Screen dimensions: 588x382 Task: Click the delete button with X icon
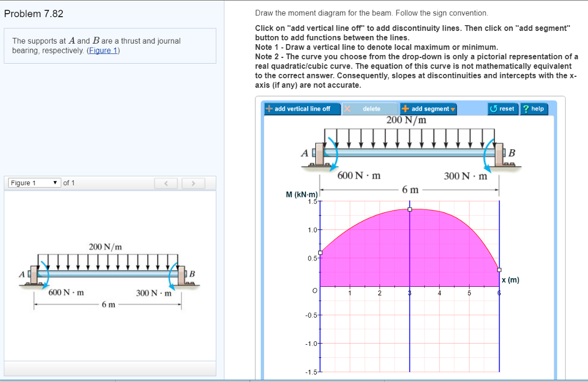click(x=370, y=109)
